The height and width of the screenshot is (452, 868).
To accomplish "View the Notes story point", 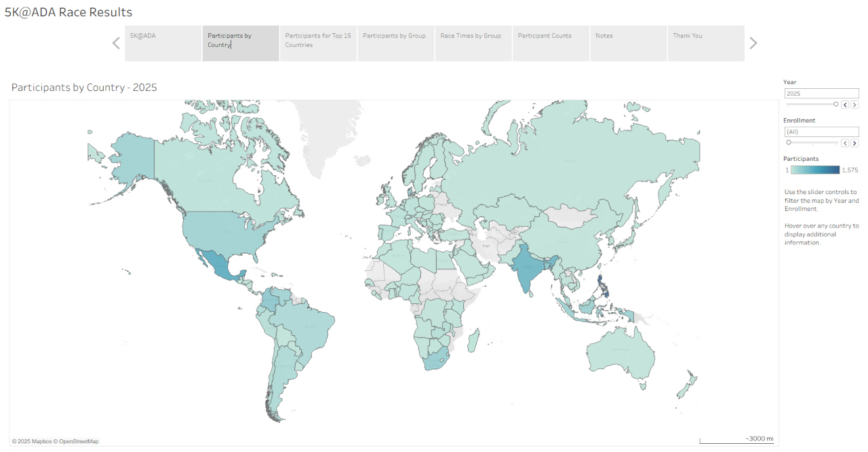I will pyautogui.click(x=628, y=43).
